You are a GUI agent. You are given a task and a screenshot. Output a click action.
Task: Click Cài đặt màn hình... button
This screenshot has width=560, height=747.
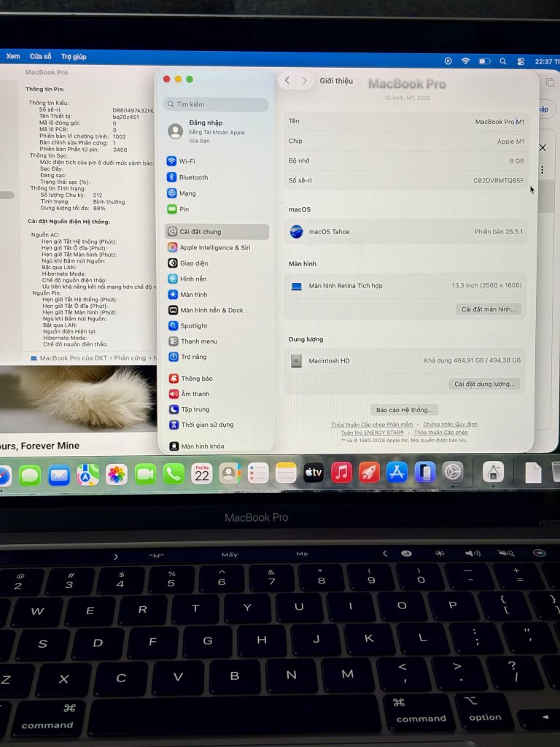pyautogui.click(x=489, y=309)
